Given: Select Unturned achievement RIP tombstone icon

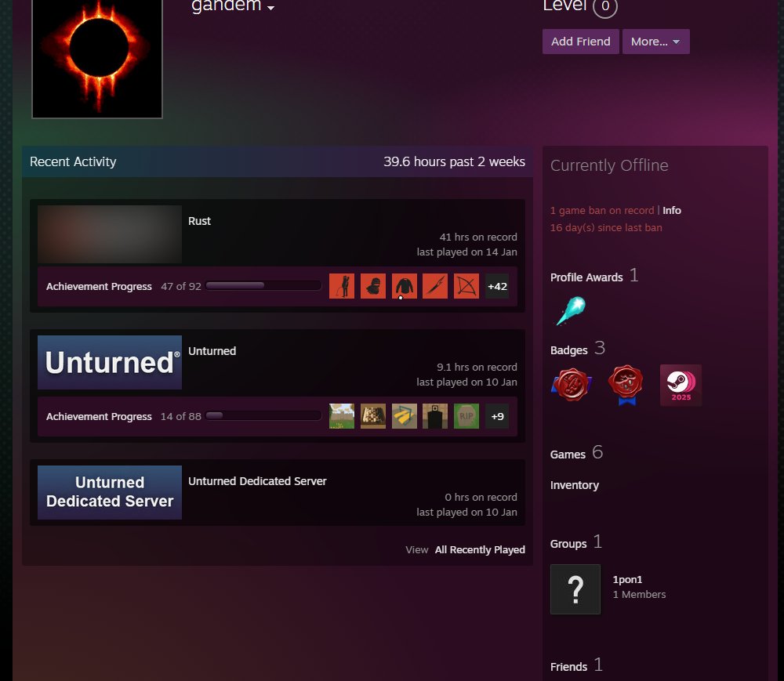Looking at the screenshot, I should tap(466, 416).
